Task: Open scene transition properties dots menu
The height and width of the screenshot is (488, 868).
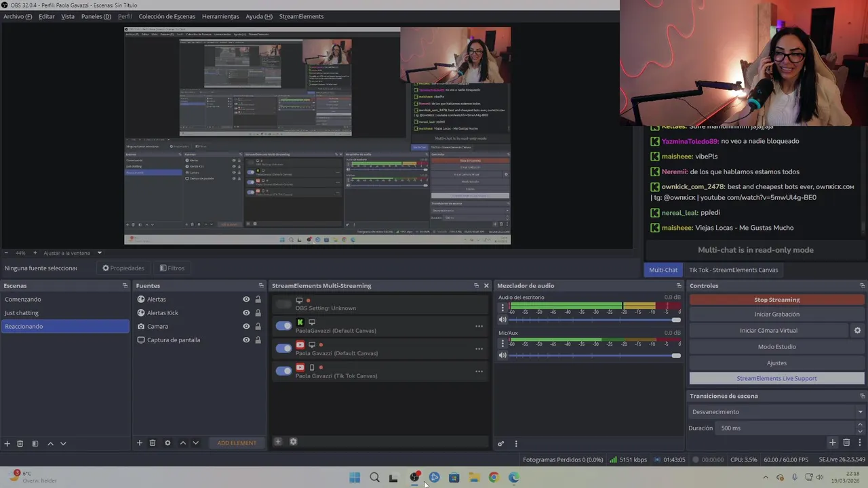Action: (x=860, y=443)
